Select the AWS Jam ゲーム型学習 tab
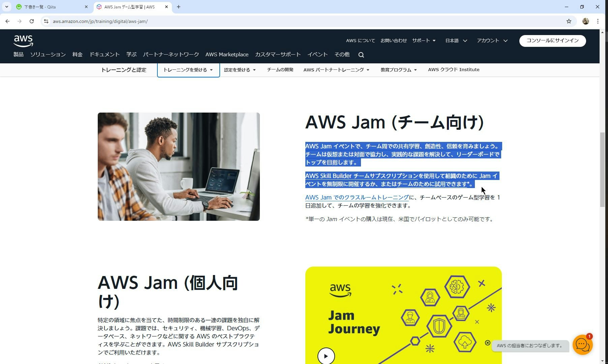This screenshot has height=364, width=608. [132, 7]
